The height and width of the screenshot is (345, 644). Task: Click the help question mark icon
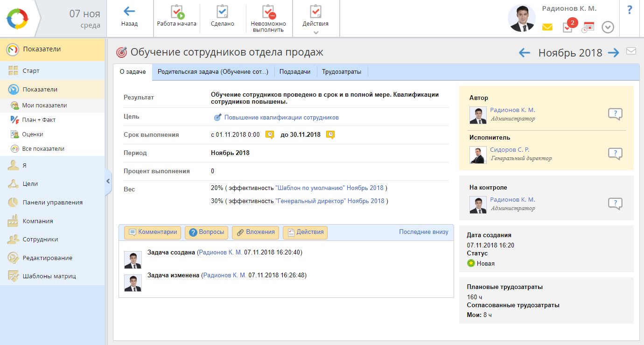[x=629, y=9]
